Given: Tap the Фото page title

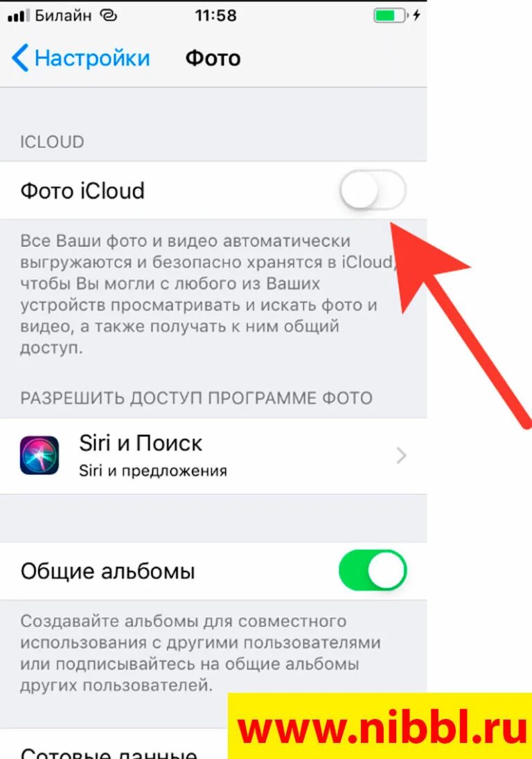Looking at the screenshot, I should [x=213, y=58].
